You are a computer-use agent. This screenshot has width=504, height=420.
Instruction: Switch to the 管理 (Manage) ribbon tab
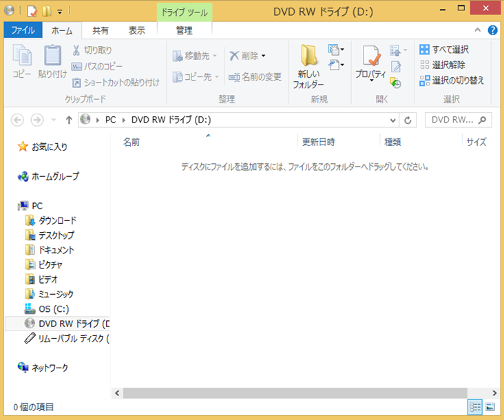(184, 30)
